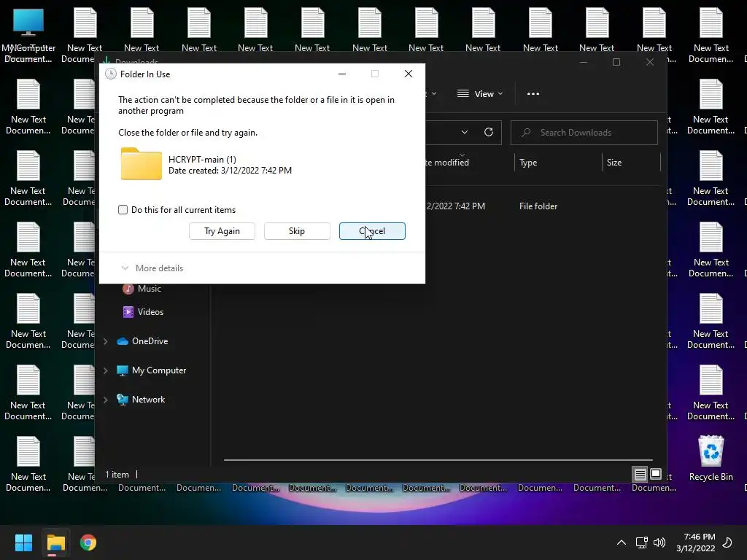747x560 pixels.
Task: Click the Search Downloads field
Action: click(x=584, y=133)
